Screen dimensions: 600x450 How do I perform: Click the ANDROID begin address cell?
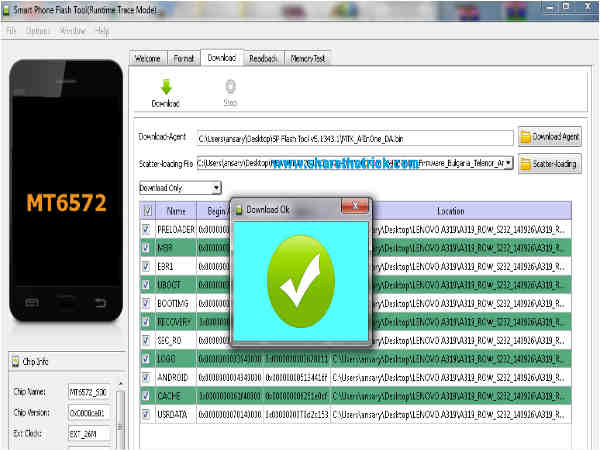[230, 377]
